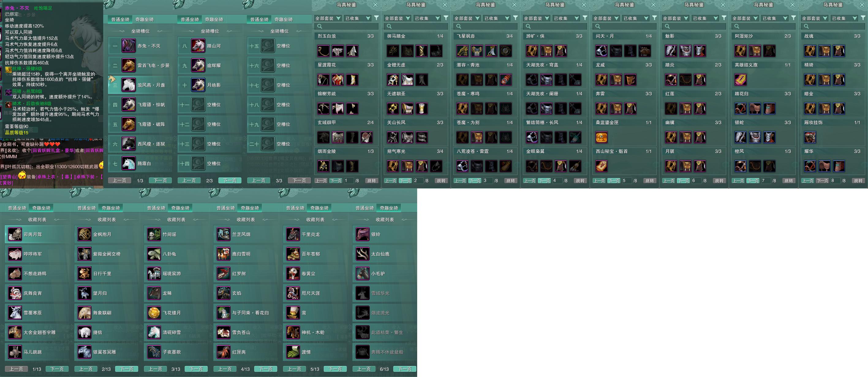The width and height of the screenshot is (868, 377).
Task: Select the 厢妆挂饰 gear item icon
Action: [810, 138]
